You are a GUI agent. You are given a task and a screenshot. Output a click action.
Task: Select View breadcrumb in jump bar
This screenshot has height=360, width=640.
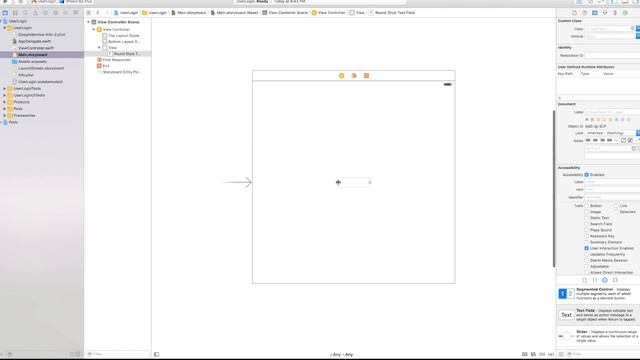[x=357, y=13]
